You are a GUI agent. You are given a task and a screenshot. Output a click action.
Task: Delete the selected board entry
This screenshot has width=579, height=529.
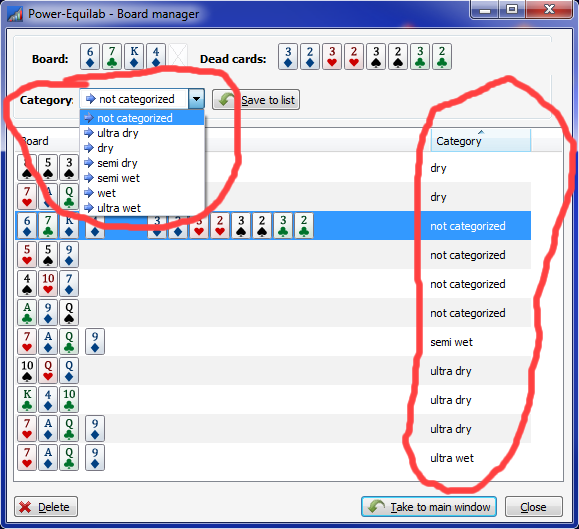(46, 506)
